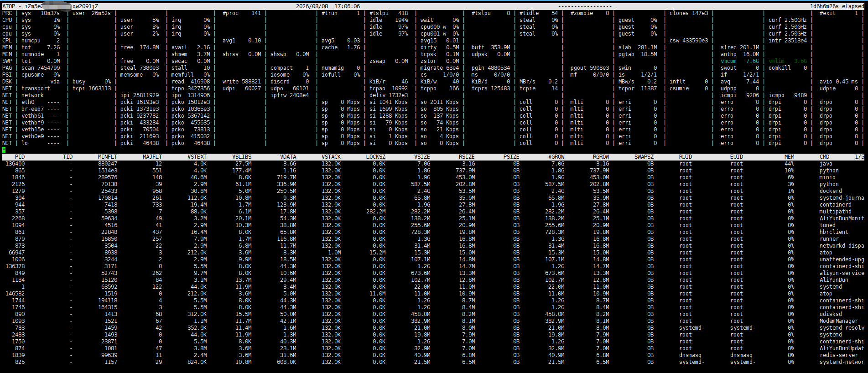868x373 pixels.
Task: Click PID 2126 of the second python process
Action: click(x=18, y=184)
